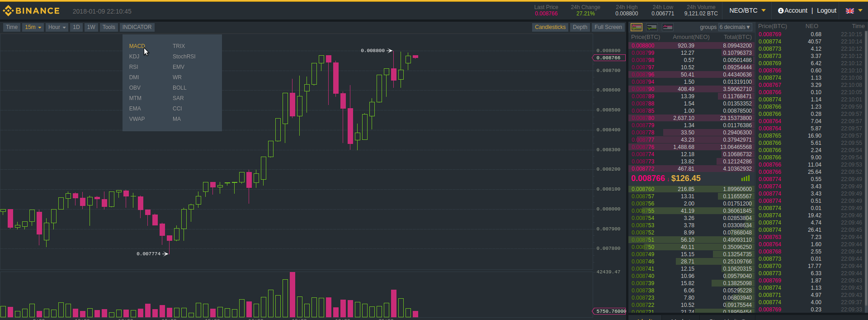This screenshot has width=868, height=320.
Task: Open the Hour interval dropdown
Action: 57,27
